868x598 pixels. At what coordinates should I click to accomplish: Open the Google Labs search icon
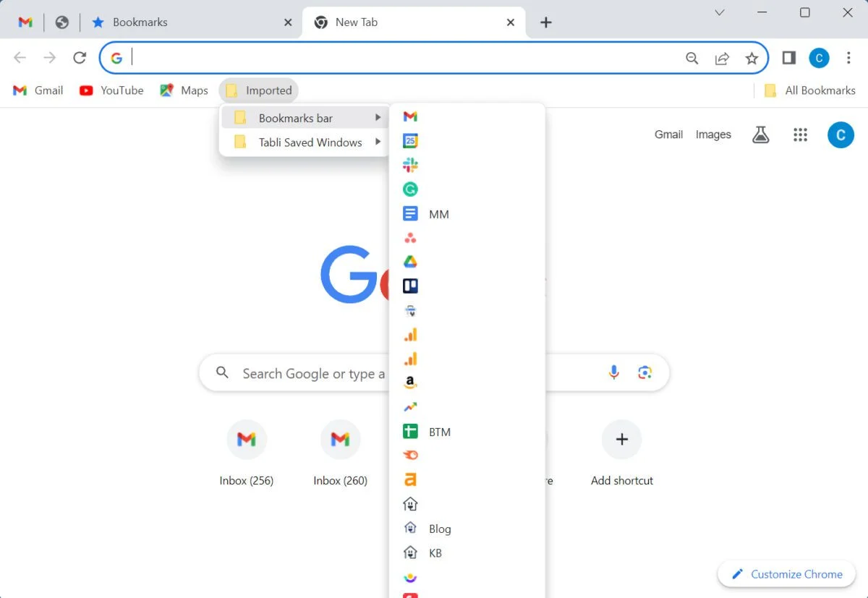760,134
